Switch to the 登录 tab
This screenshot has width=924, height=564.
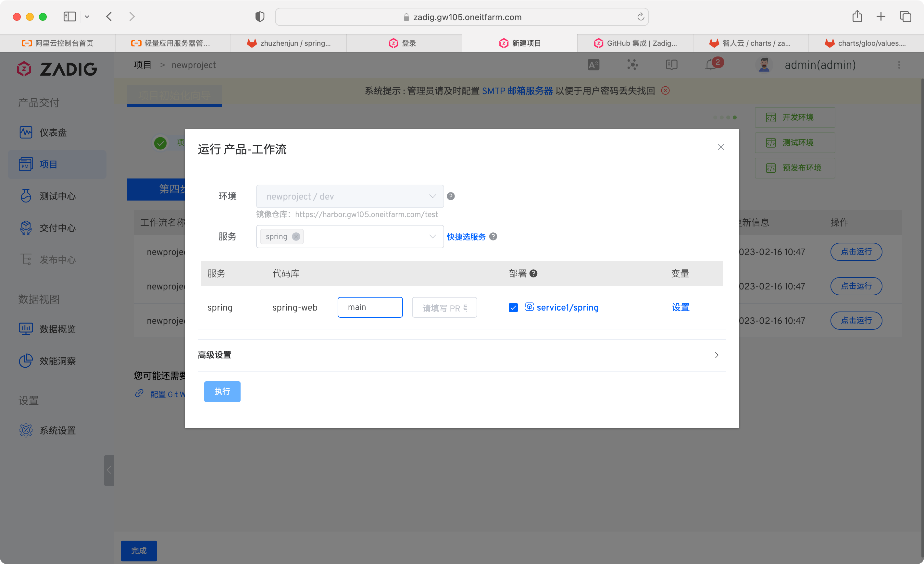click(x=404, y=43)
